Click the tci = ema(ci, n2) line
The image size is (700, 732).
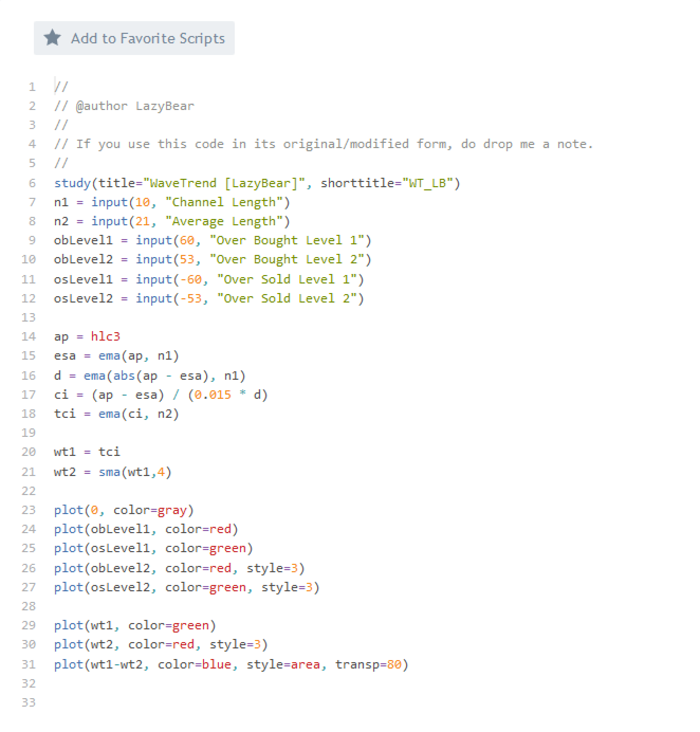116,414
